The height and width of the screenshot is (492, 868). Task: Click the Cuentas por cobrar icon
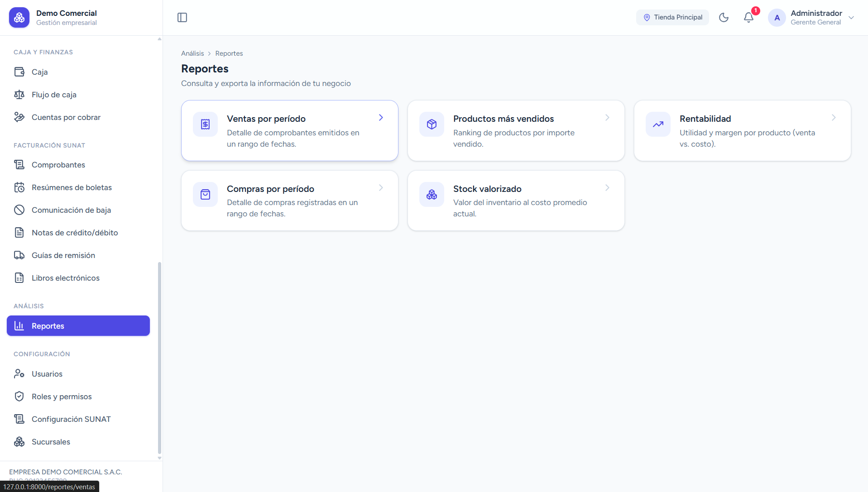point(19,117)
